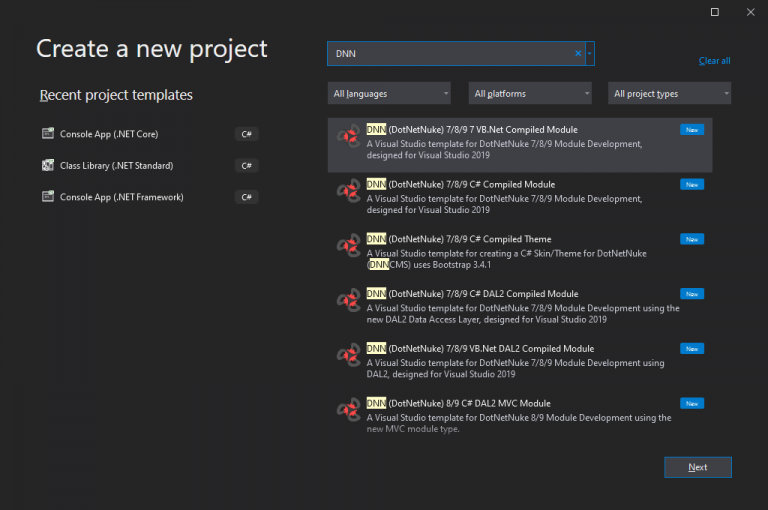Image resolution: width=768 pixels, height=510 pixels.
Task: Click the Next button
Action: point(697,467)
